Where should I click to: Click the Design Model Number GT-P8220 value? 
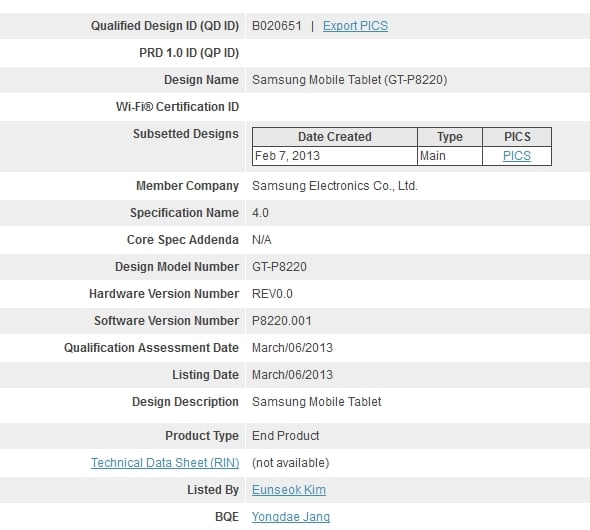(279, 267)
